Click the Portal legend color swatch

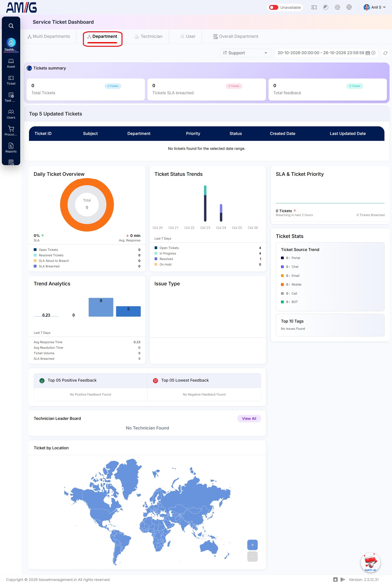pos(282,258)
